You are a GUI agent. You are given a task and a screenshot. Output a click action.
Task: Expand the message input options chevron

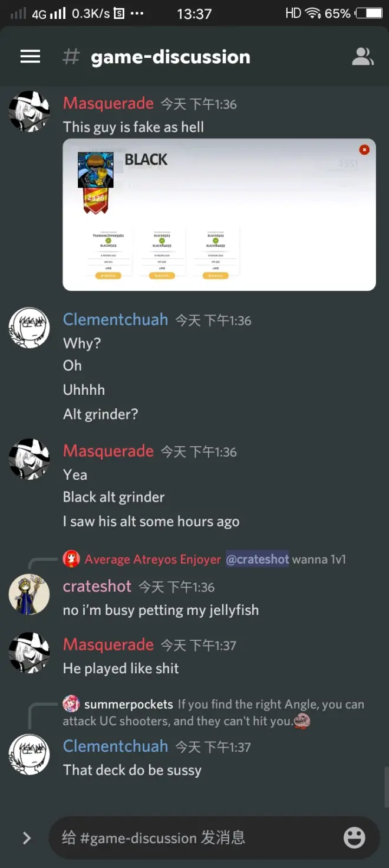[27, 838]
